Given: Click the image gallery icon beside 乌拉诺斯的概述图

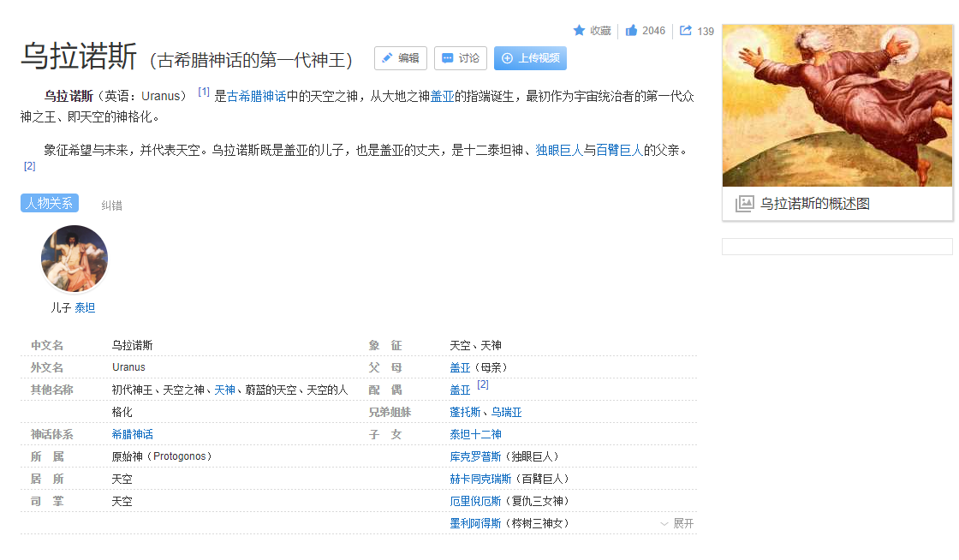Looking at the screenshot, I should point(744,204).
